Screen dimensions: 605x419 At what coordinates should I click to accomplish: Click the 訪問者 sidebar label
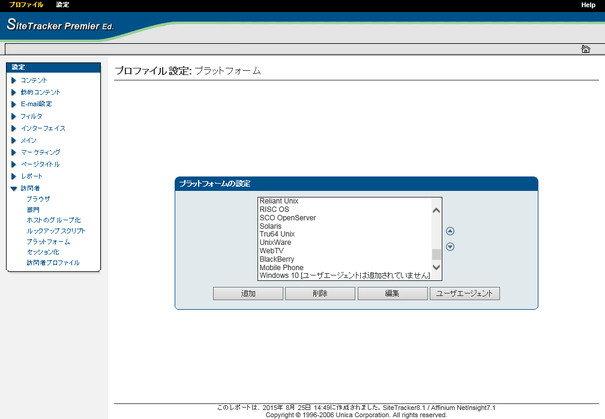point(30,188)
